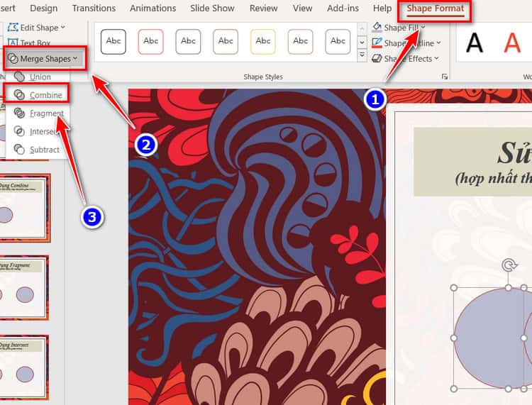Apply the red outline Abc shape style
This screenshot has height=405, width=532.
pos(150,42)
